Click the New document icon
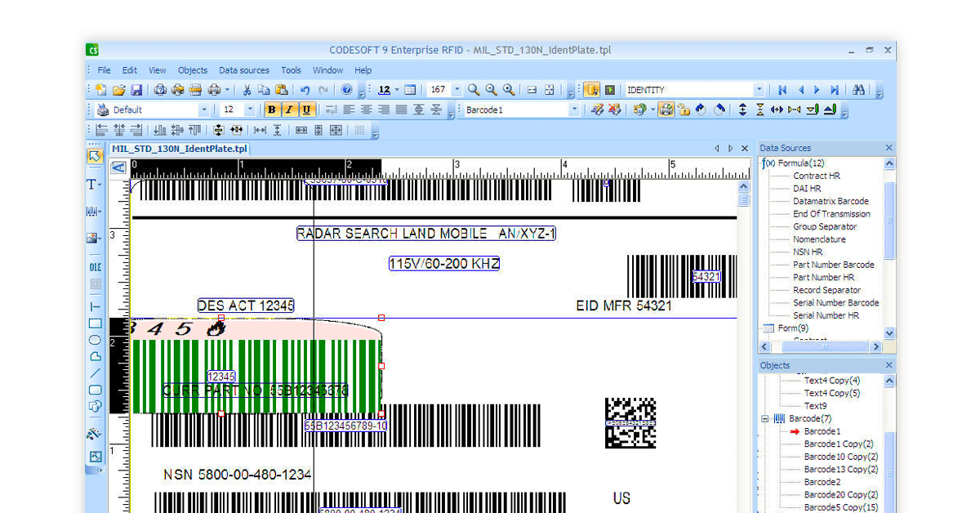Screen dimensions: 980x513 pyautogui.click(x=101, y=90)
